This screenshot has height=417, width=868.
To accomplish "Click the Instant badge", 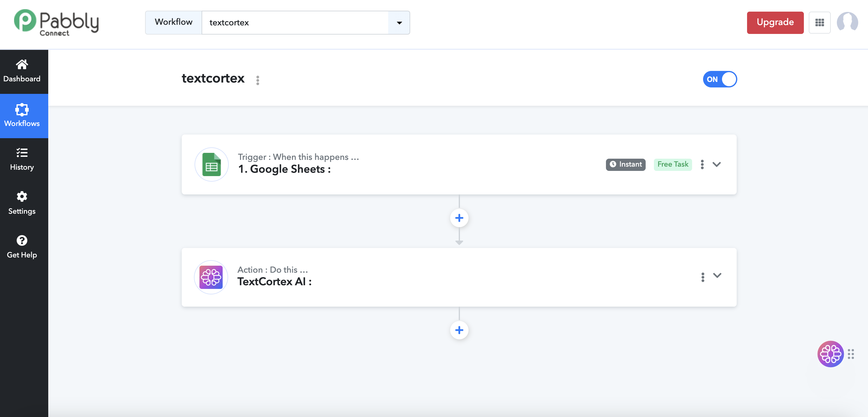I will (625, 164).
